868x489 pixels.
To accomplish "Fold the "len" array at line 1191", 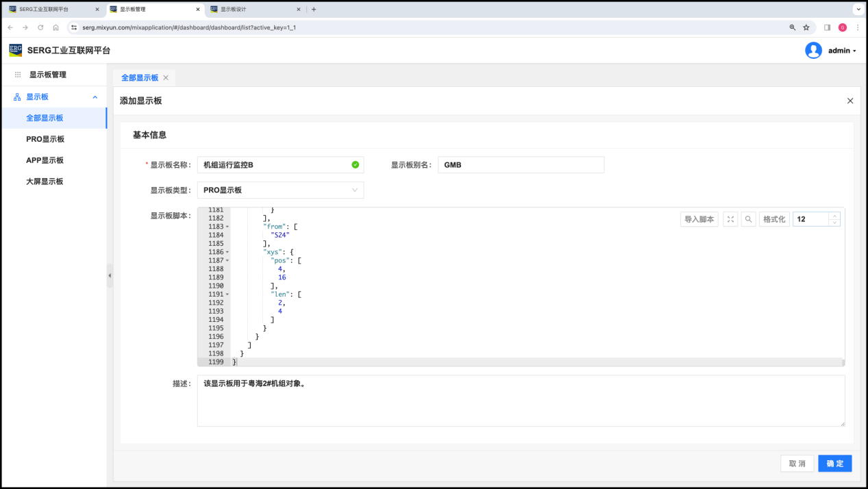I will pyautogui.click(x=227, y=294).
